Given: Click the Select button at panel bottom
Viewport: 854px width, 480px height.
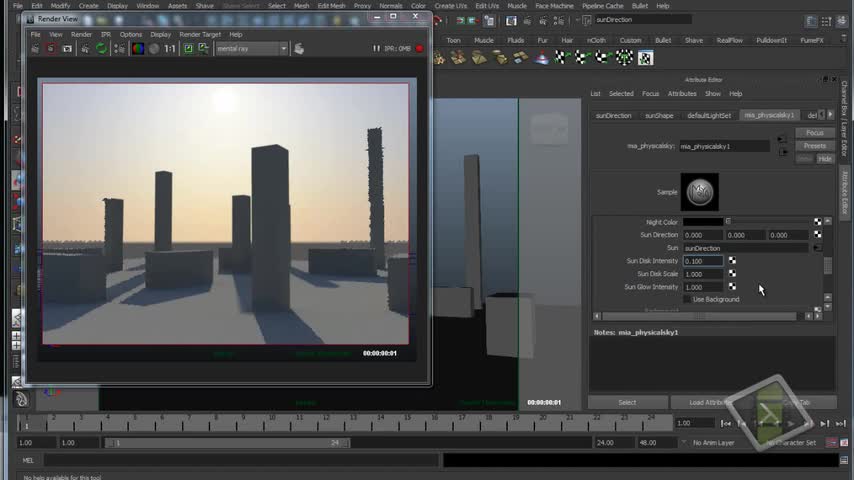Looking at the screenshot, I should (x=627, y=402).
